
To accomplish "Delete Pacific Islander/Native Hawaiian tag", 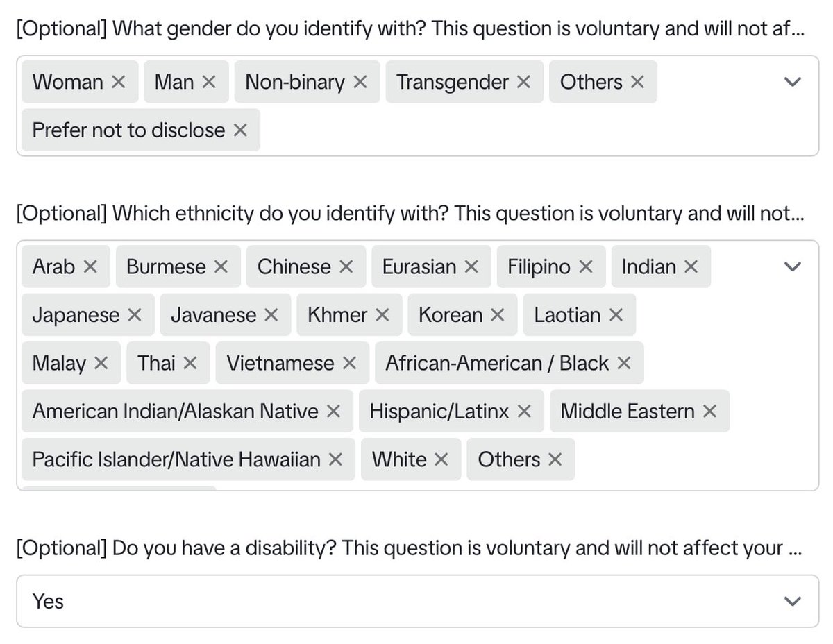I will pos(335,460).
